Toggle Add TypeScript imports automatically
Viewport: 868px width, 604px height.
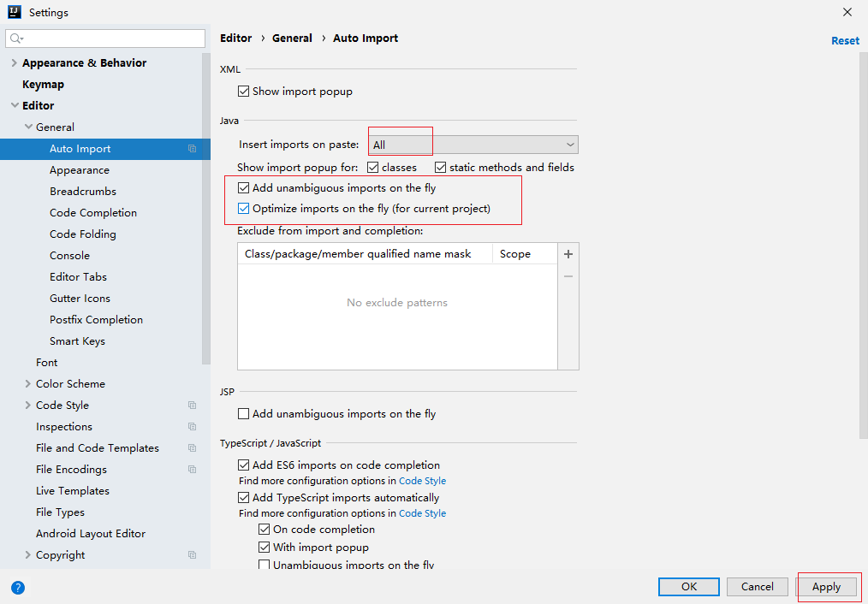[x=244, y=498]
